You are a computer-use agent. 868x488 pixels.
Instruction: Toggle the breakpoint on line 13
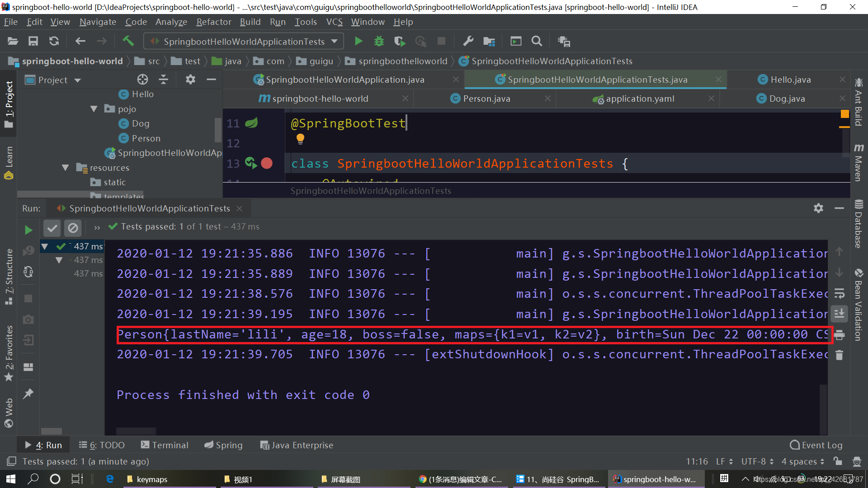click(267, 163)
